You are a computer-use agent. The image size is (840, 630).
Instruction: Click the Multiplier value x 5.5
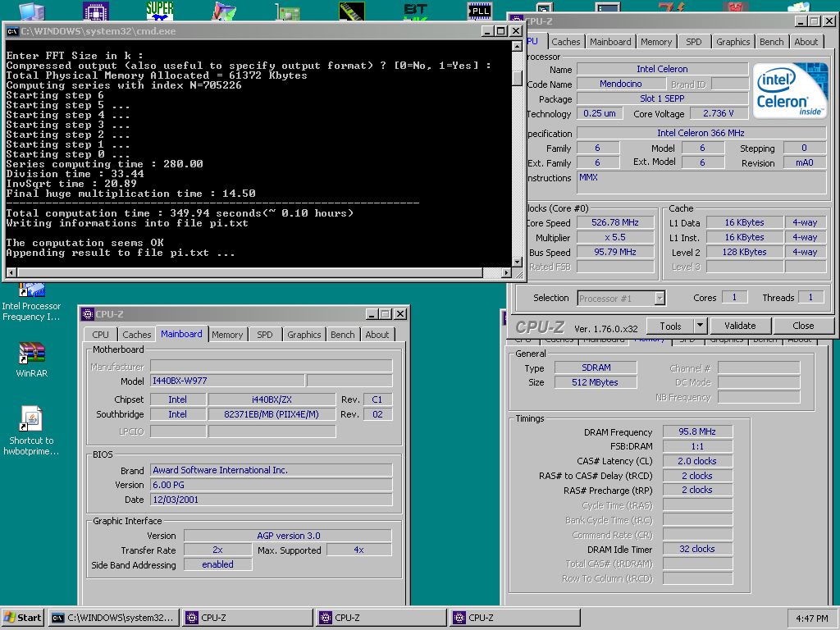pos(615,237)
